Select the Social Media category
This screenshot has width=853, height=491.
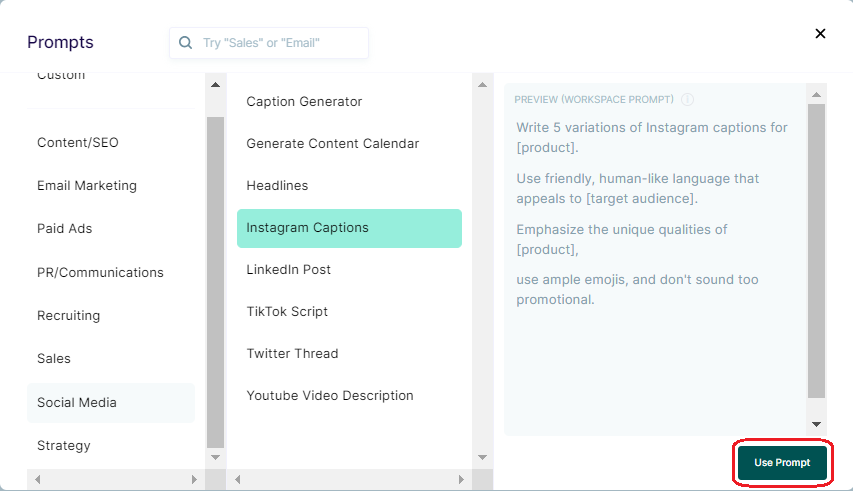[110, 402]
